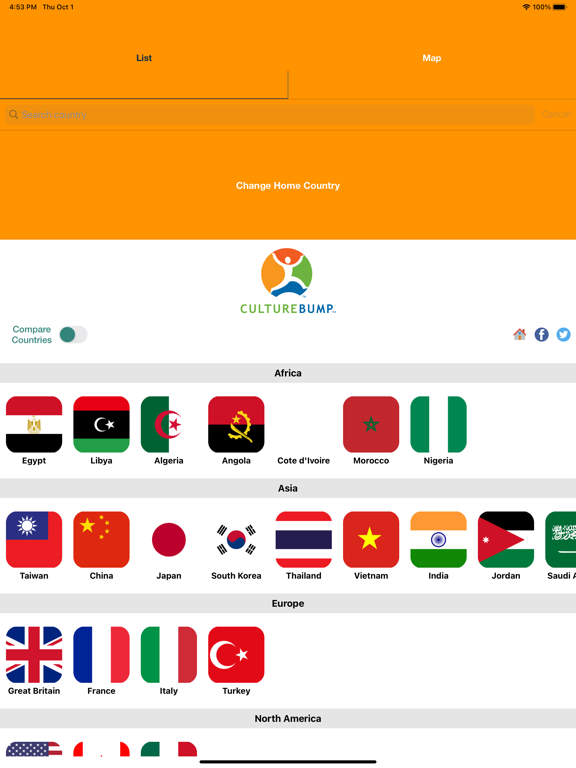Image resolution: width=576 pixels, height=768 pixels.
Task: Go to home via house icon
Action: tap(520, 334)
